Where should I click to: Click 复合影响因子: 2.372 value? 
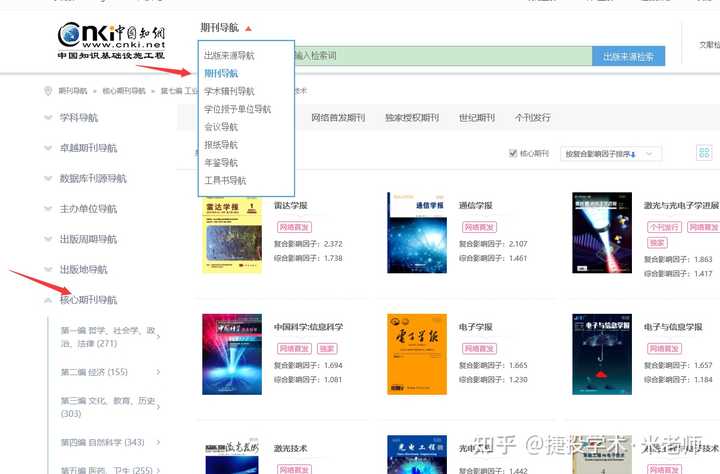pos(308,244)
